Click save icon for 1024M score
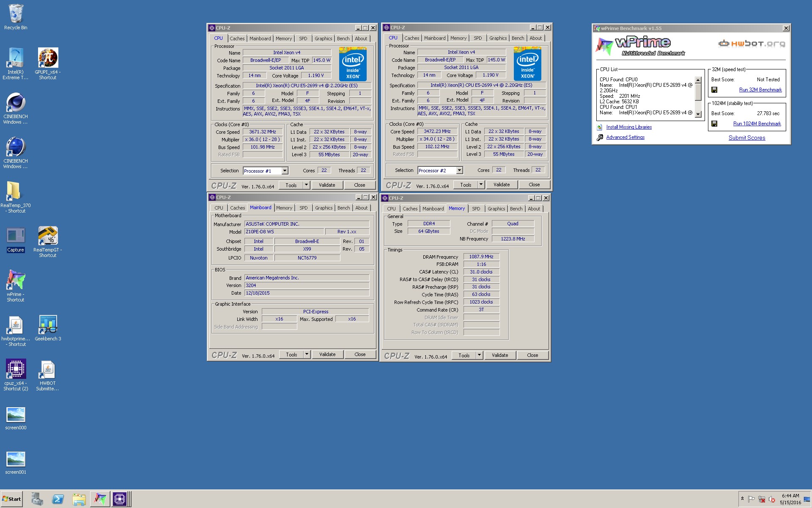Image resolution: width=812 pixels, height=508 pixels. click(714, 124)
